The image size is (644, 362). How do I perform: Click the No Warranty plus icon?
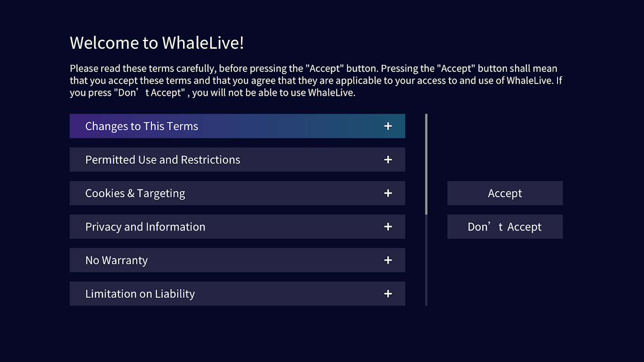pyautogui.click(x=388, y=260)
